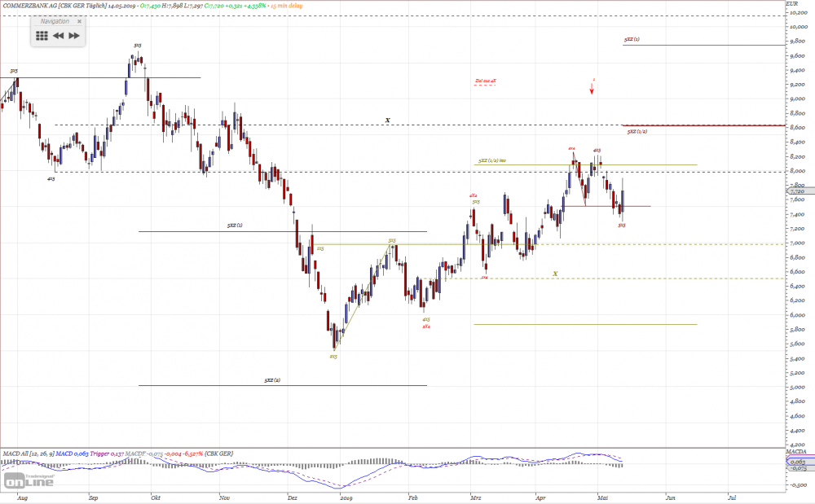This screenshot has height=504, width=815.
Task: Click the 5,000 price axis label
Action: coord(797,388)
